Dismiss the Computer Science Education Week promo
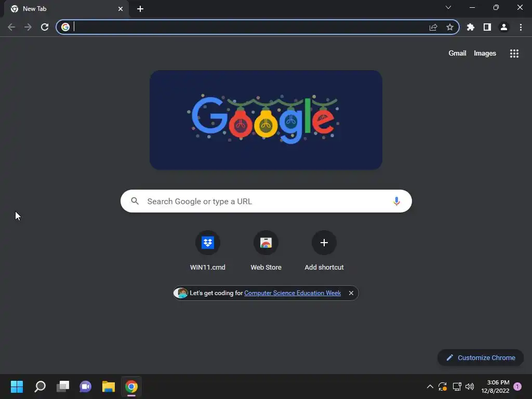532x399 pixels. (351, 293)
